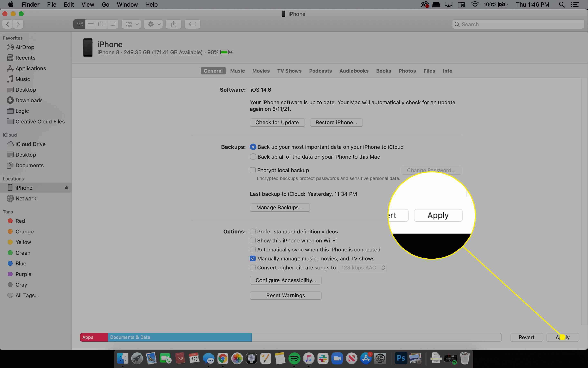This screenshot has width=588, height=368.
Task: Open All Tags in sidebar
Action: click(x=23, y=295)
